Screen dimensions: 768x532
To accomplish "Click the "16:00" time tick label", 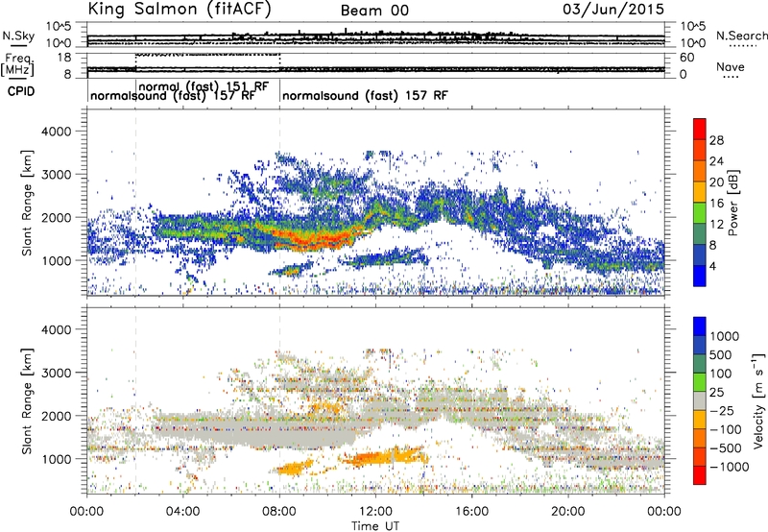I will point(471,512).
